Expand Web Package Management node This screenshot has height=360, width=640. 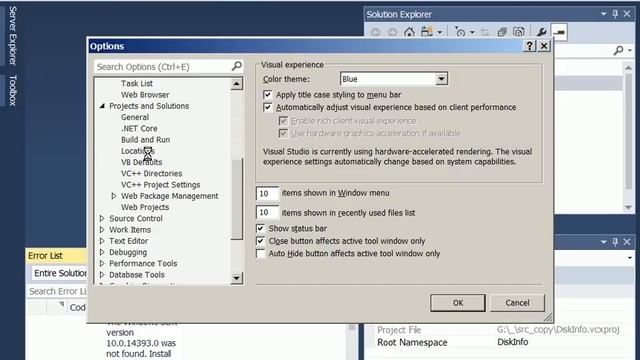(114, 196)
